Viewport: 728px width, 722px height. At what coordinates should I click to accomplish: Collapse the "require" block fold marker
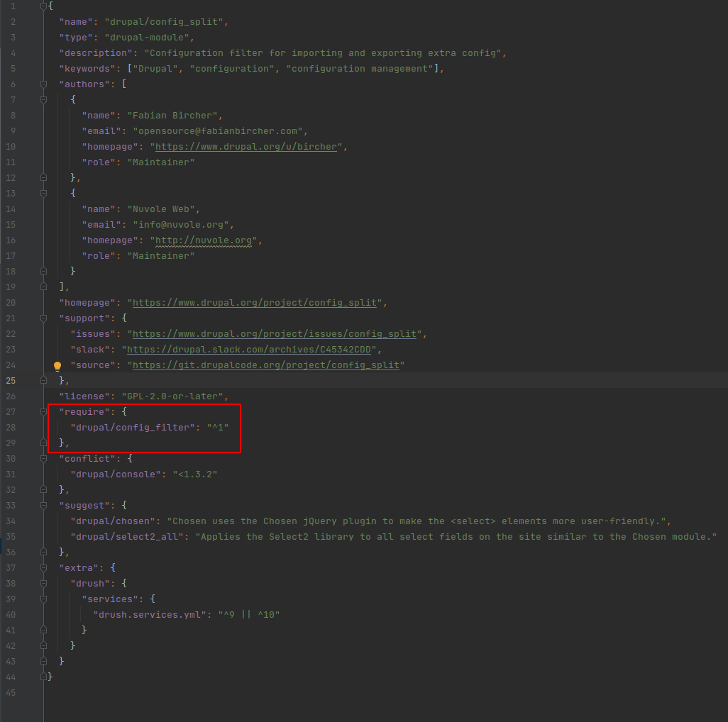pyautogui.click(x=43, y=411)
